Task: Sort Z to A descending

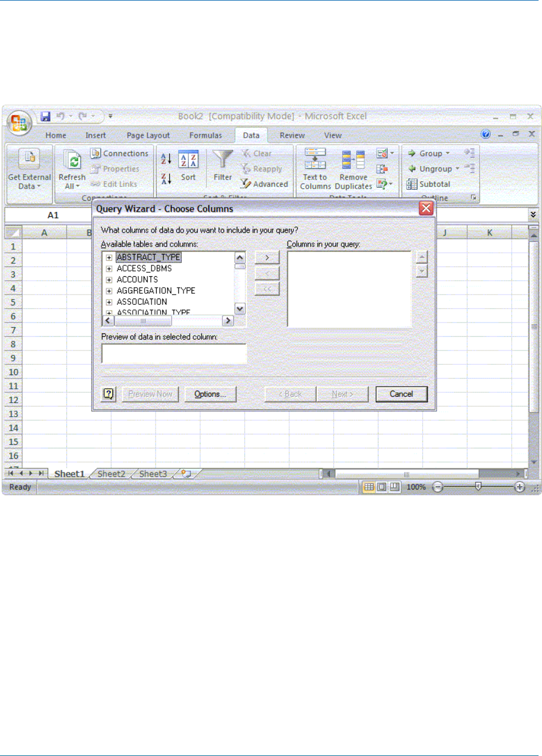Action: (166, 179)
